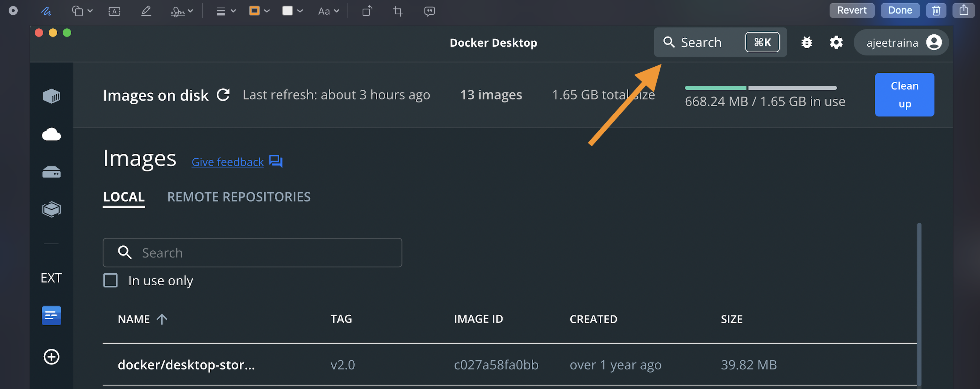Viewport: 980px width, 389px height.
Task: Open the Containers sidebar icon
Action: click(51, 96)
